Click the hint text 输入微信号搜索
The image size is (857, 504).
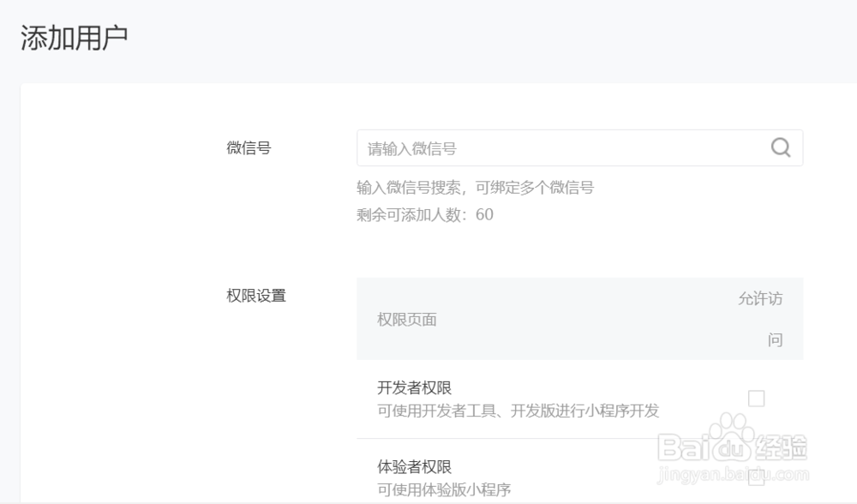[475, 188]
